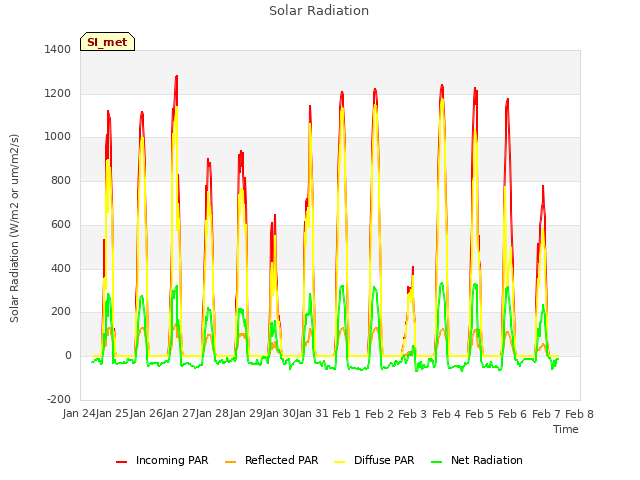Click the 800 y-axis tick label

point(61,180)
